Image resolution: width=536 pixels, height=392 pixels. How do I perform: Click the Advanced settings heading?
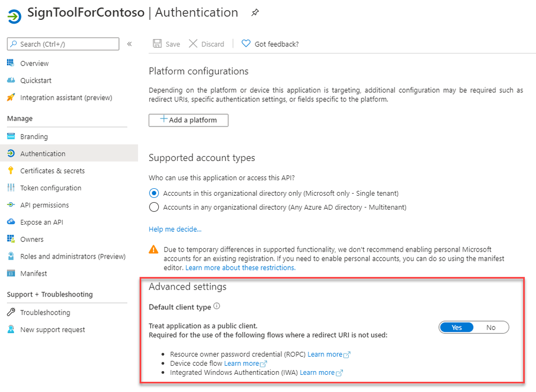(187, 286)
